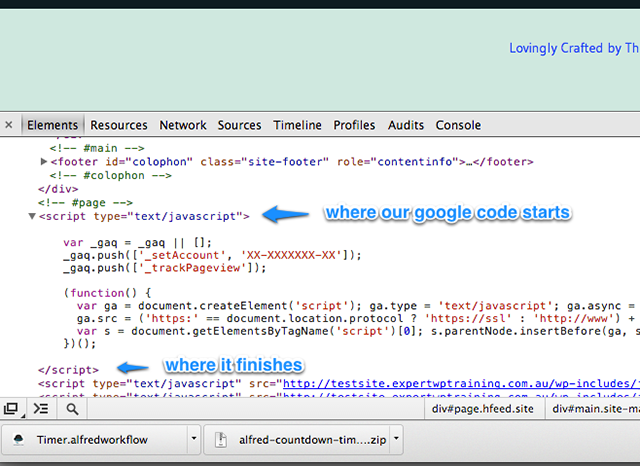
Task: Open the Timeline tab
Action: [297, 125]
